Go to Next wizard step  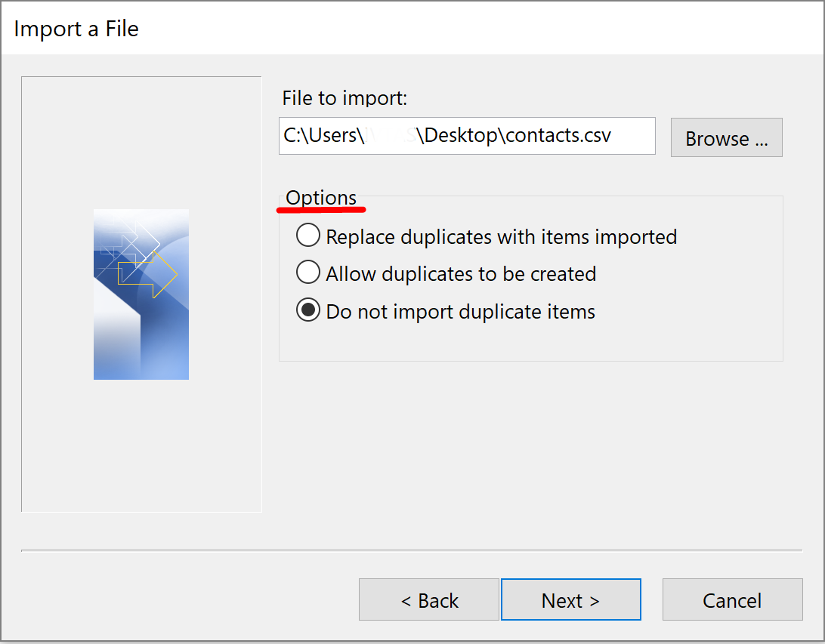pos(571,600)
